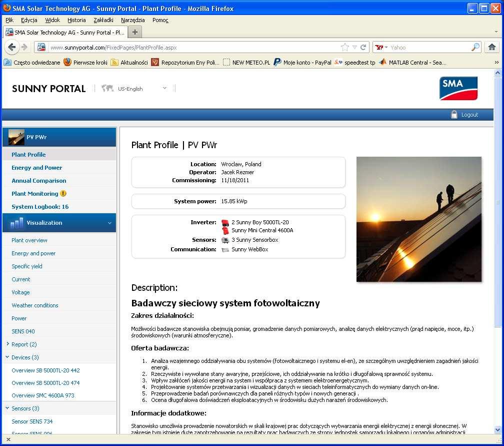This screenshot has width=504, height=446.
Task: Open the address bar history dropdown arrow
Action: point(354,47)
